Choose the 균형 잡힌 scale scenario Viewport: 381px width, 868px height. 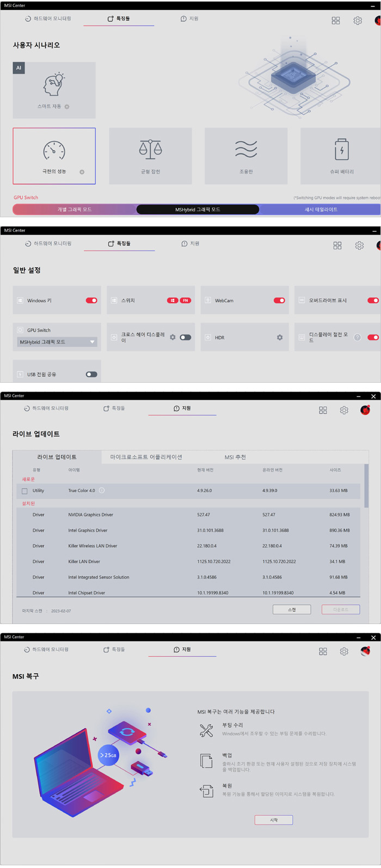(150, 156)
